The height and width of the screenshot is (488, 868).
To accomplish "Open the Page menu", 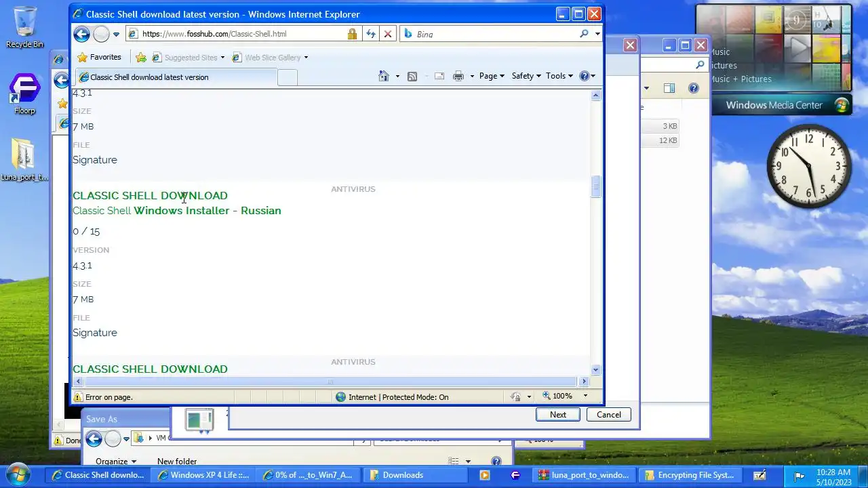I will point(492,76).
